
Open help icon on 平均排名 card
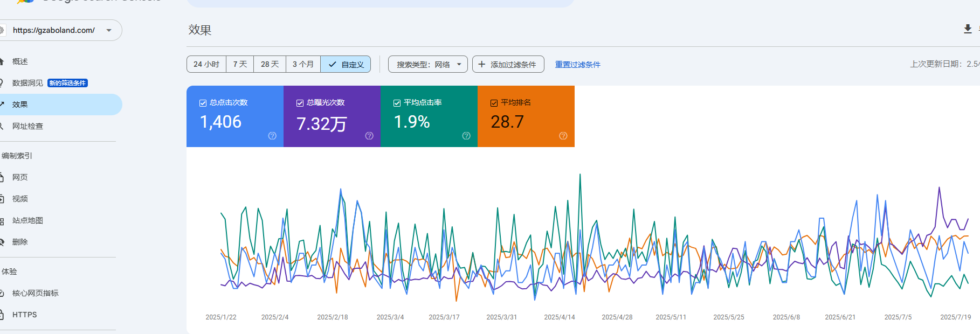[563, 136]
